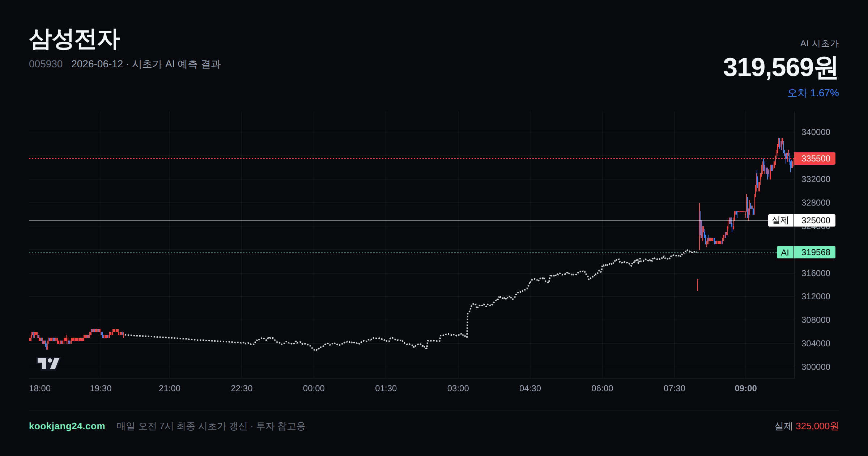
Task: Click the date text 2026-06-12
Action: click(97, 64)
